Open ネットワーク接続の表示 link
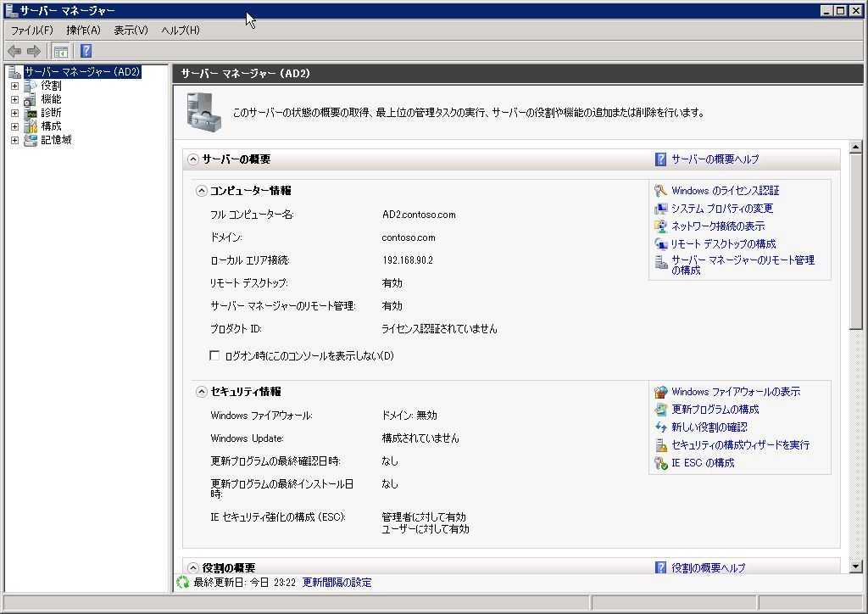Viewport: 868px width, 614px height. point(718,226)
